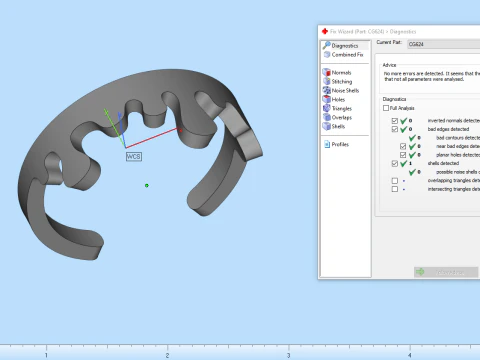Select the Overlaps fix step
This screenshot has height=360, width=480.
coord(337,117)
